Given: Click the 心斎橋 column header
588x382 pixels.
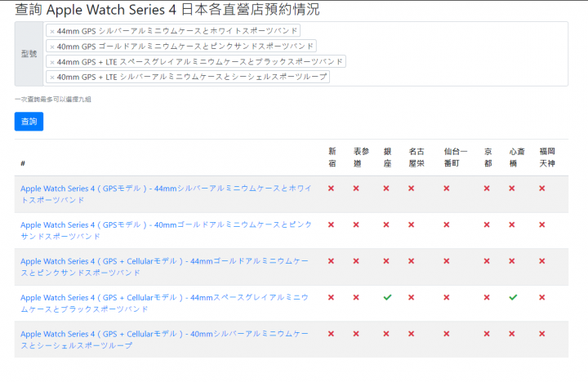Looking at the screenshot, I should [517, 158].
